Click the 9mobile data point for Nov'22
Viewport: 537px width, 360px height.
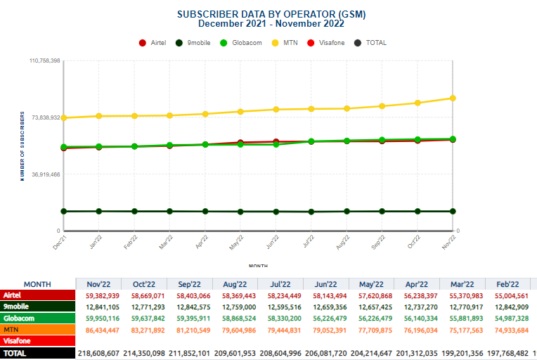[453, 211]
